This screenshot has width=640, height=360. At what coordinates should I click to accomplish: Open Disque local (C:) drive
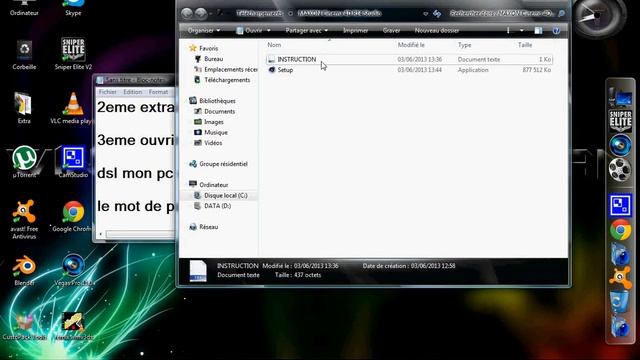(220, 196)
